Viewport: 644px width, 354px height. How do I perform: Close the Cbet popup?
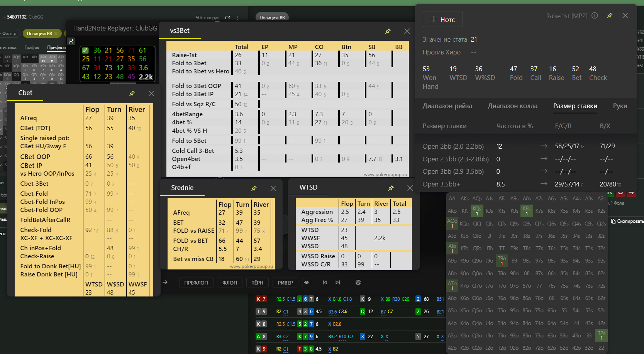[x=151, y=93]
